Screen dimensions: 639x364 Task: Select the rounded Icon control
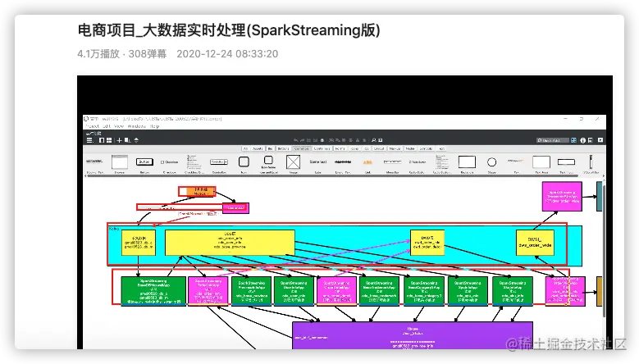(x=244, y=163)
